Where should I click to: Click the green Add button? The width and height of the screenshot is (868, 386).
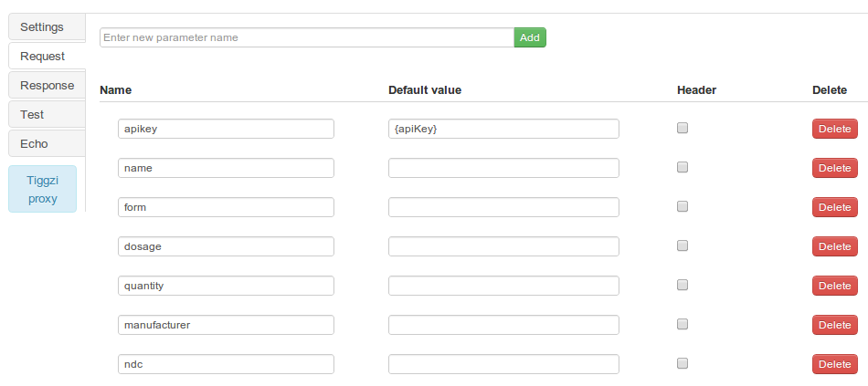coord(530,37)
